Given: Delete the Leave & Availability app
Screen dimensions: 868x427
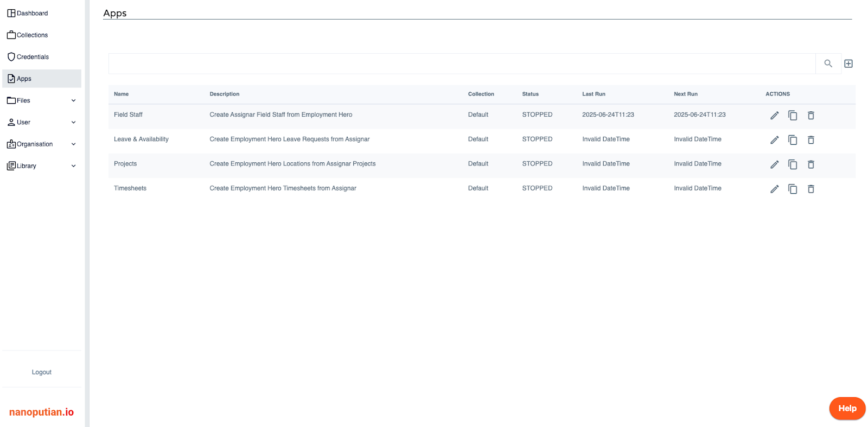Looking at the screenshot, I should 811,139.
